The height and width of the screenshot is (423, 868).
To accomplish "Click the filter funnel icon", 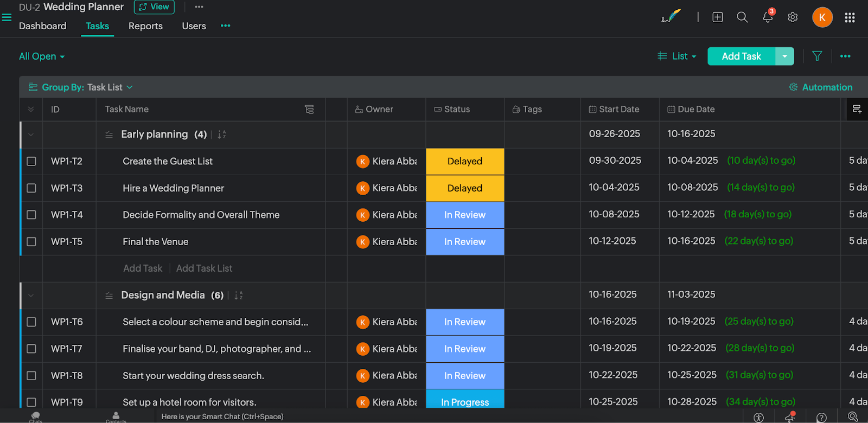I will click(x=817, y=56).
